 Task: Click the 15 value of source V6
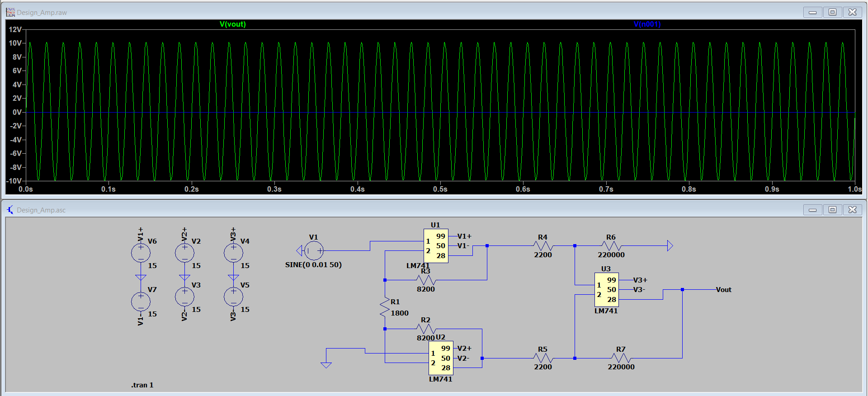(152, 266)
